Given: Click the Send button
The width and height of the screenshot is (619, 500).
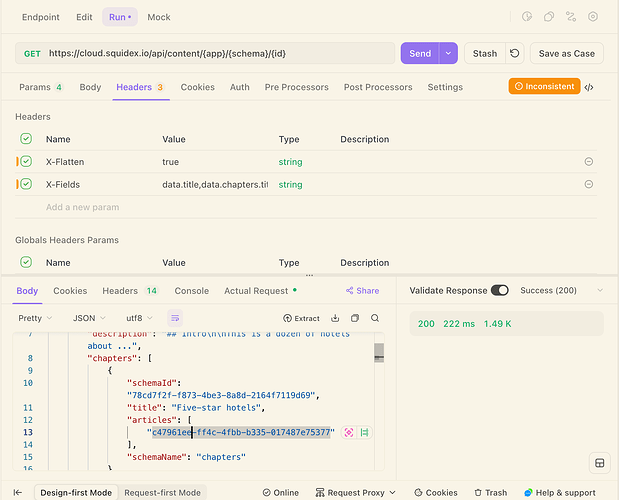Looking at the screenshot, I should point(420,53).
